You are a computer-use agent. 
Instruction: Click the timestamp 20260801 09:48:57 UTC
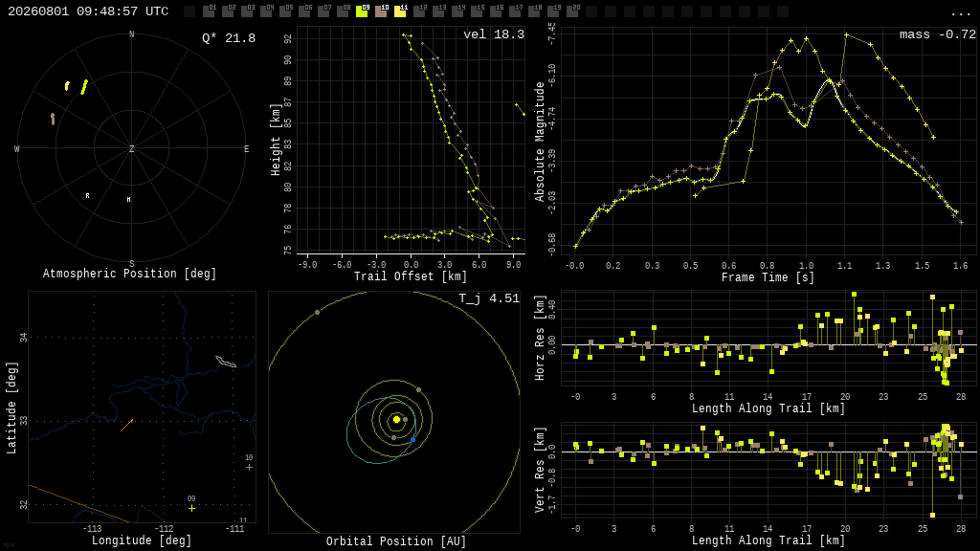pyautogui.click(x=88, y=11)
